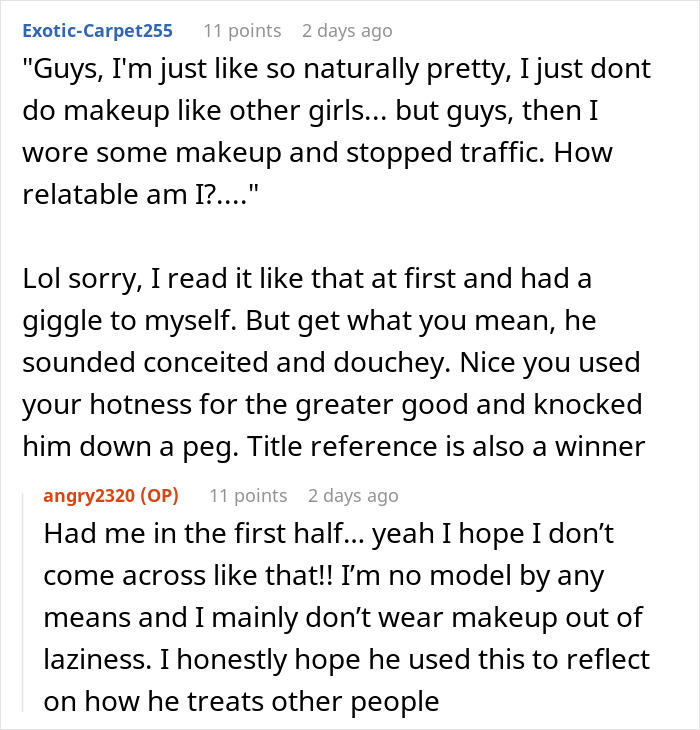Click the line "wore some makeup and stopped traffic"
Image resolution: width=700 pixels, height=730 pixels.
click(317, 154)
